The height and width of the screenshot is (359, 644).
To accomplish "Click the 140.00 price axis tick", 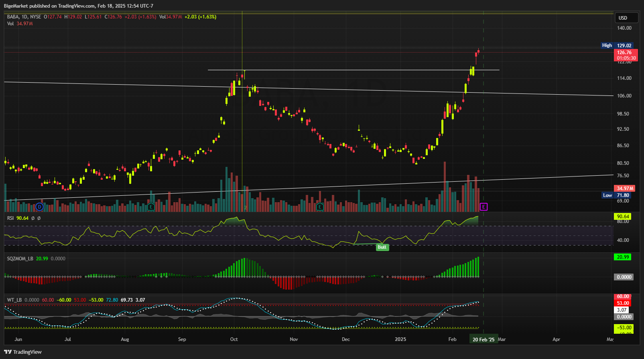I will point(624,28).
